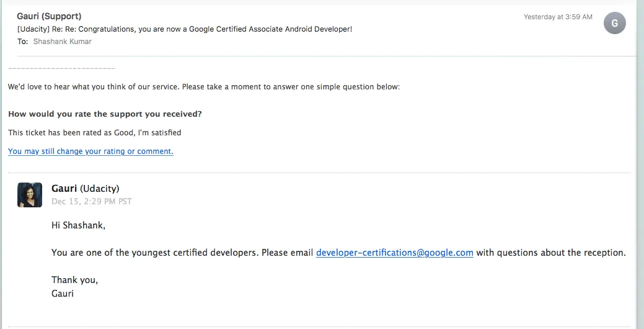Viewport: 644px width, 329px height.
Task: Click the greeting Hi Shashank,
Action: (x=79, y=225)
